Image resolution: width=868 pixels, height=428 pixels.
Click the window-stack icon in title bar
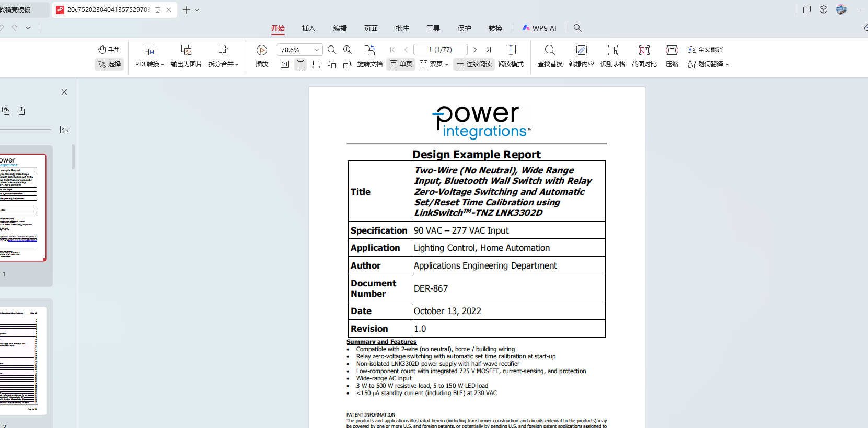[807, 9]
